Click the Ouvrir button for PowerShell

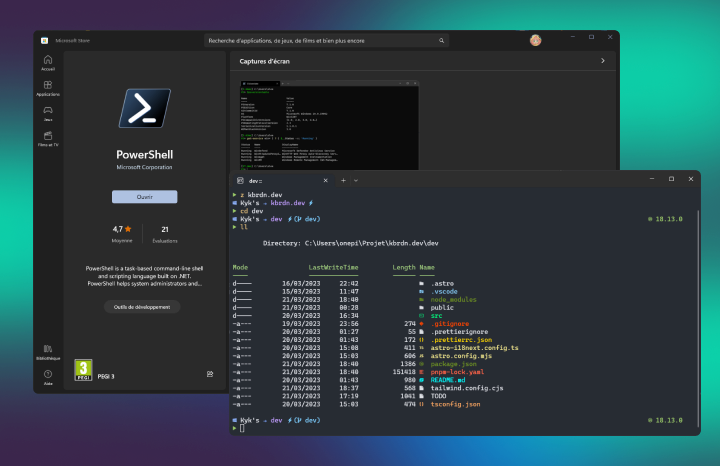pos(145,197)
